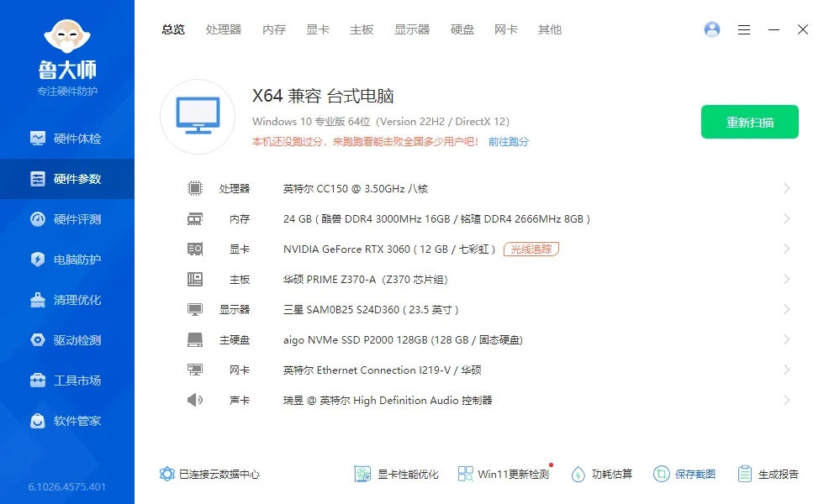824x504 pixels.
Task: Click aigo NVMe SSD P2000 text
Action: (338, 340)
